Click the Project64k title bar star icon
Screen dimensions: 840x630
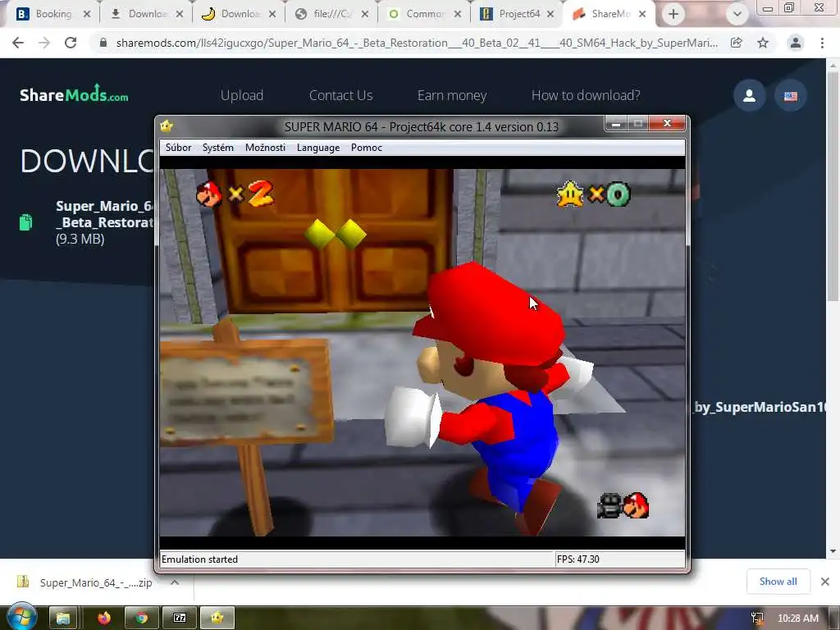coord(167,126)
